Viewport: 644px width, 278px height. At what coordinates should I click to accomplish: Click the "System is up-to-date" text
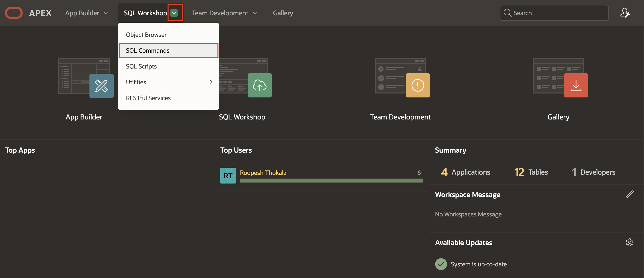(478, 264)
